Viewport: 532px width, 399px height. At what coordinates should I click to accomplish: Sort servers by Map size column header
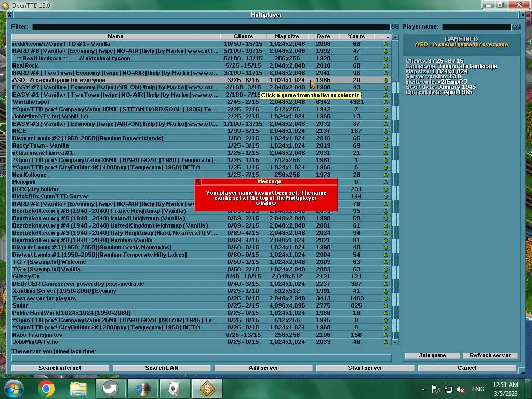point(287,37)
